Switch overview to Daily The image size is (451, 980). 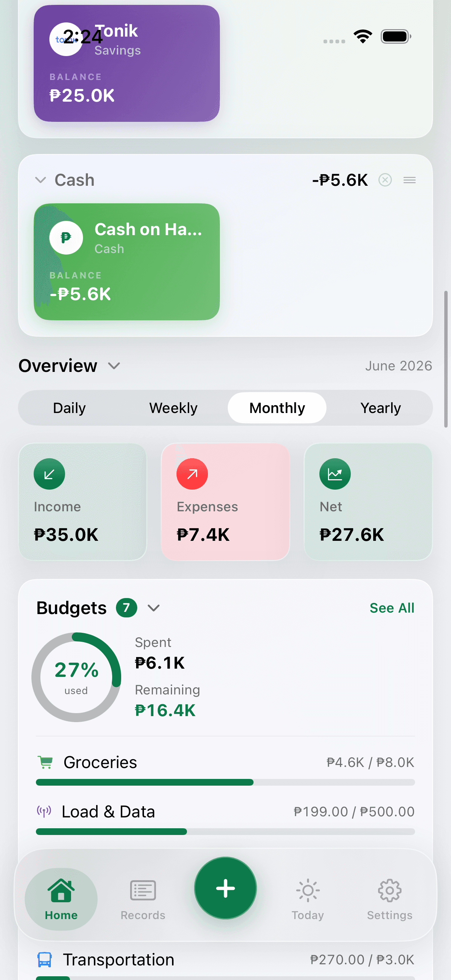[69, 408]
